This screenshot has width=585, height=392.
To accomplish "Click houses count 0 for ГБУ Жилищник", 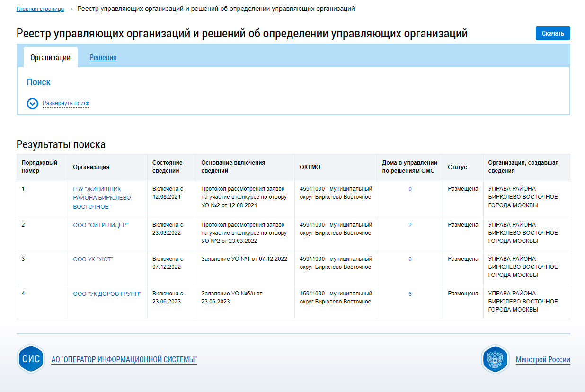I will (410, 189).
